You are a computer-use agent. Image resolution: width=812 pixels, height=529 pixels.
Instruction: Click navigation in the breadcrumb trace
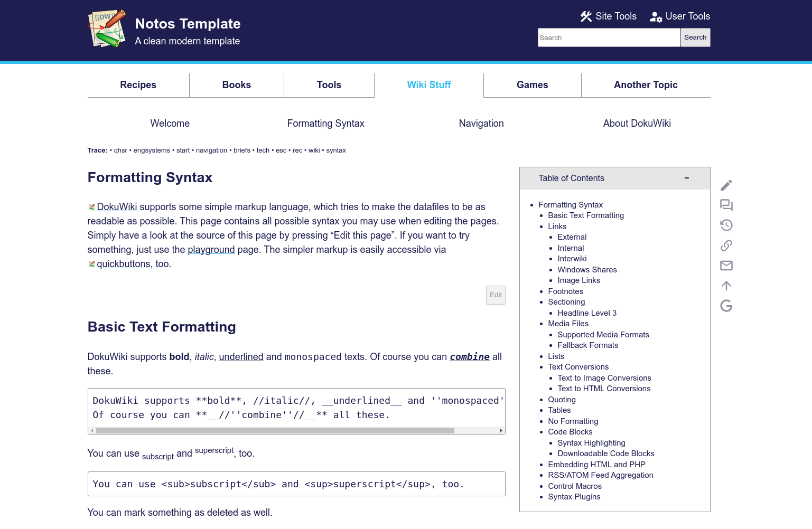[x=212, y=150]
